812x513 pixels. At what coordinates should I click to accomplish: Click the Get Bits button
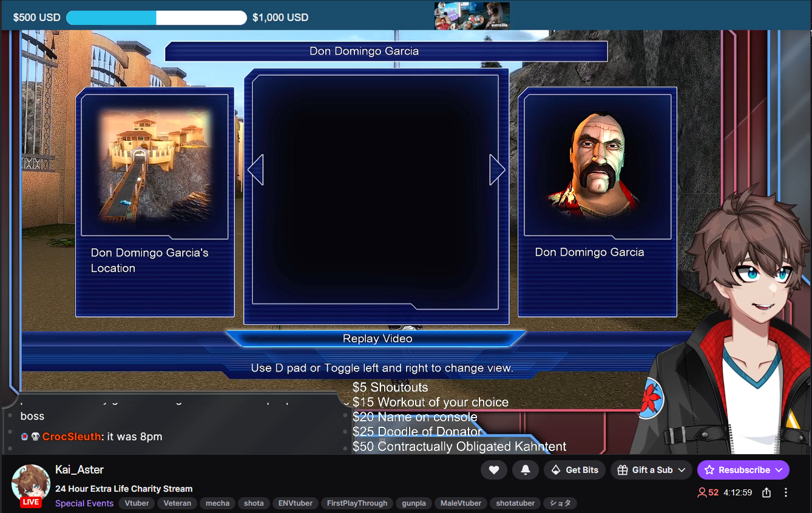pos(575,470)
